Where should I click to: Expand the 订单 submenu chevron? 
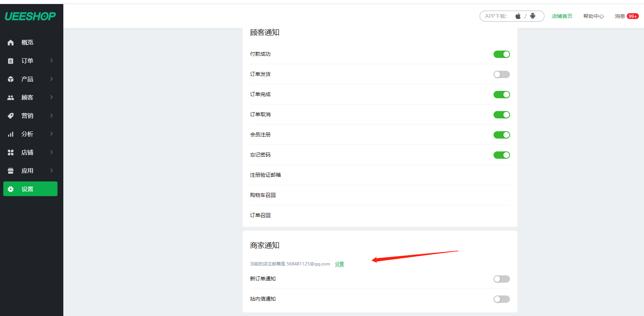tap(52, 60)
